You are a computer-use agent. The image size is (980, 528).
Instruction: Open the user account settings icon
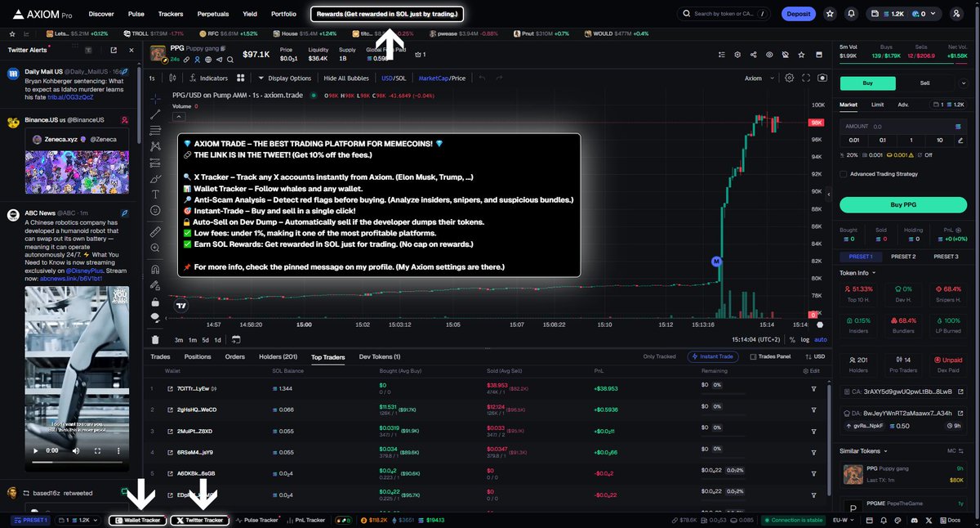956,14
